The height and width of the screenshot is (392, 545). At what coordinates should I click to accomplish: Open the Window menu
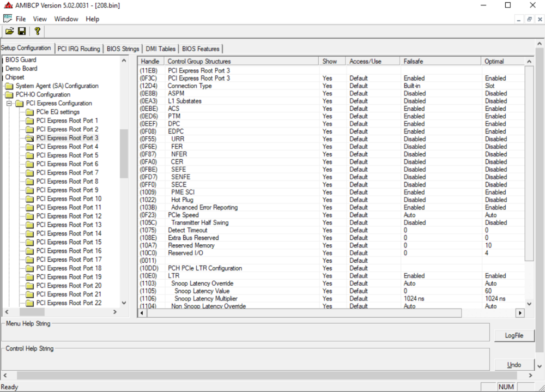[x=66, y=19]
